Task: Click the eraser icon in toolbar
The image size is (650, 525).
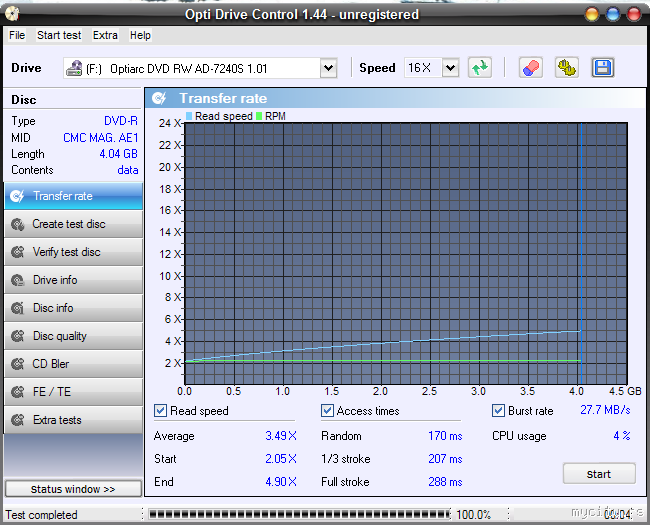Action: [x=531, y=68]
